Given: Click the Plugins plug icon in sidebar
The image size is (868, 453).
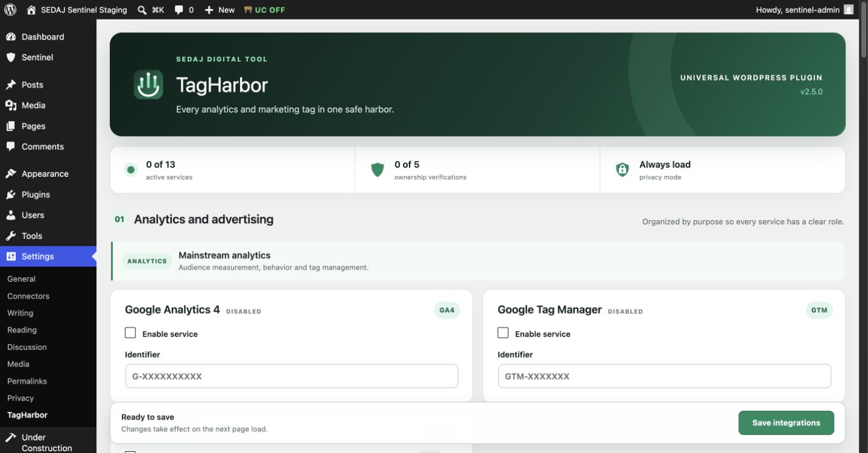Looking at the screenshot, I should (11, 194).
